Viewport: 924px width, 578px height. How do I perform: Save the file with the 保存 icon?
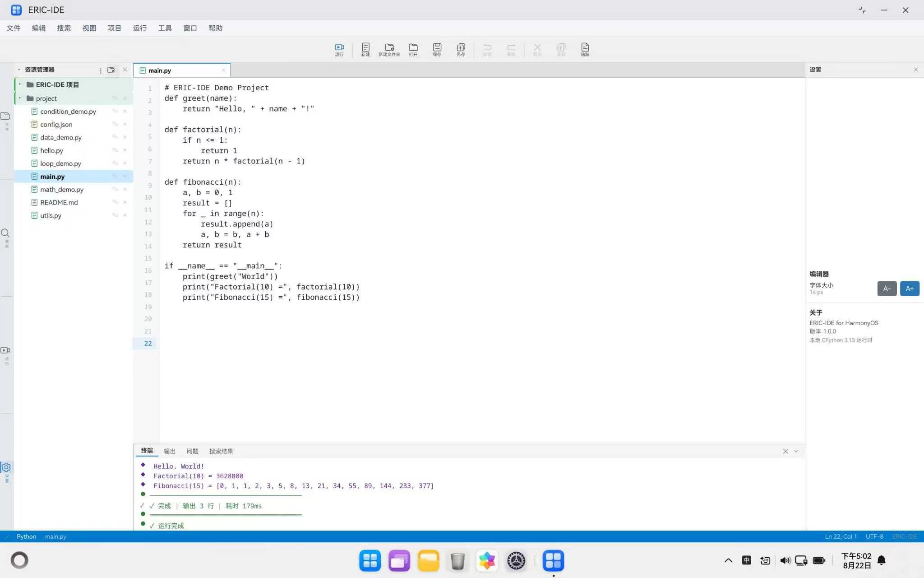coord(437,49)
